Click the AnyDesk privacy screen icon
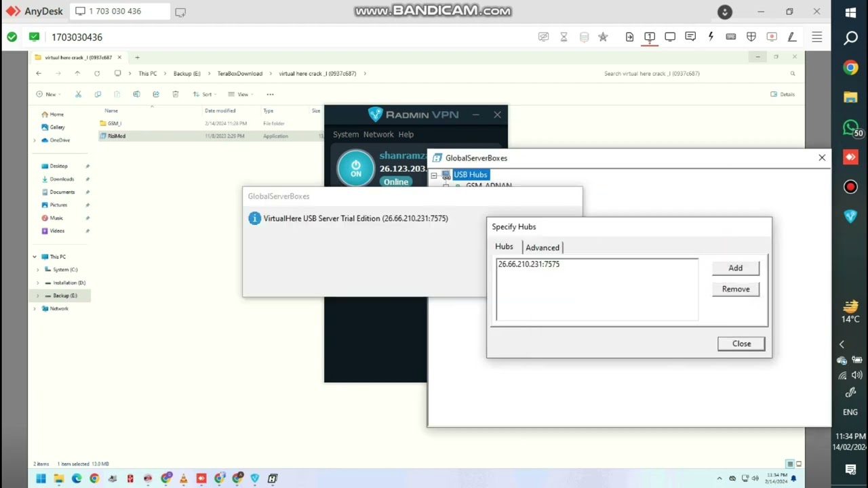The image size is (868, 488). point(543,37)
